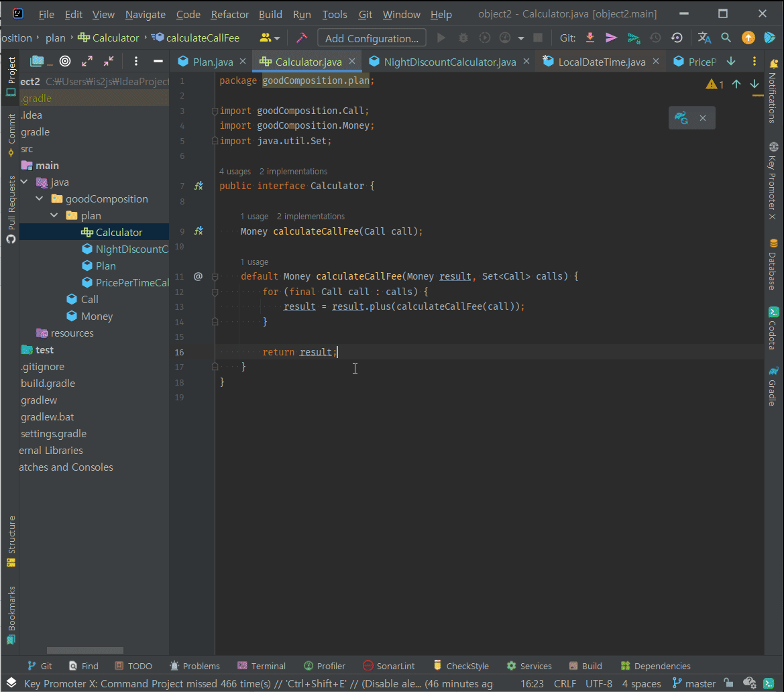Screen dimensions: 784x692
Task: Toggle the Notifications side panel button
Action: [x=773, y=91]
